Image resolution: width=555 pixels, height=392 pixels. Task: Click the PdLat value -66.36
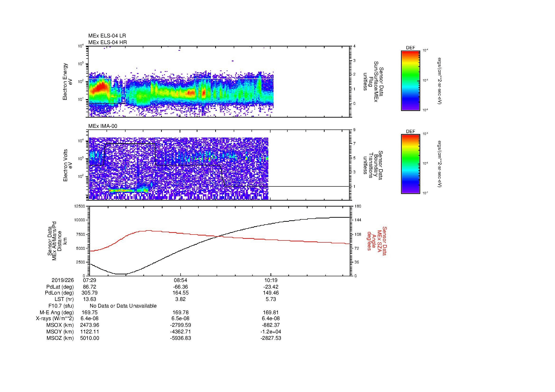pyautogui.click(x=180, y=287)
